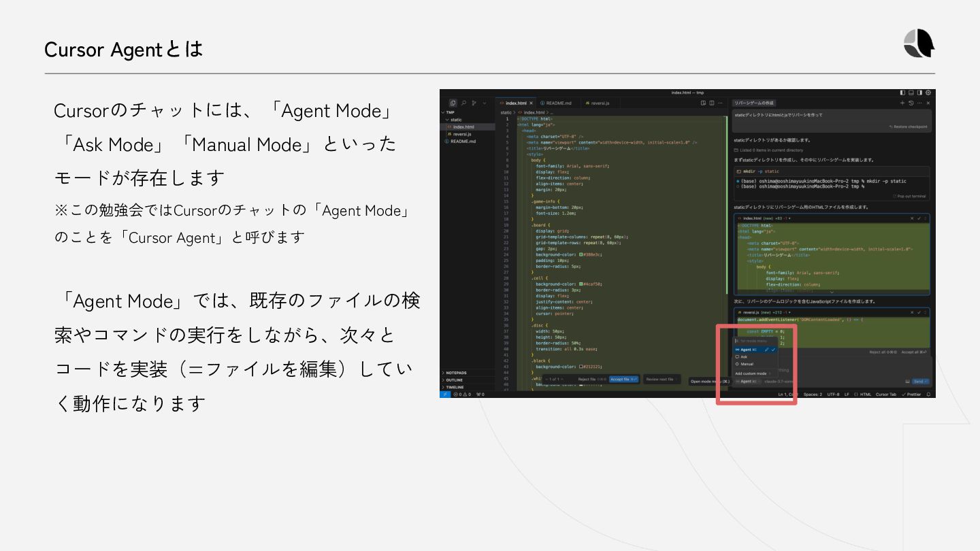
Task: Click the UTF-8 encoding status entry
Action: 833,395
